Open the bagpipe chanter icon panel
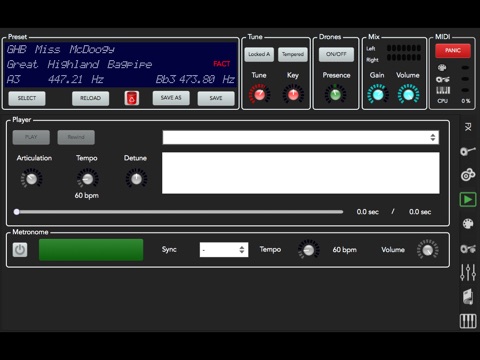Viewport: 480px width, 360px height. point(468,151)
